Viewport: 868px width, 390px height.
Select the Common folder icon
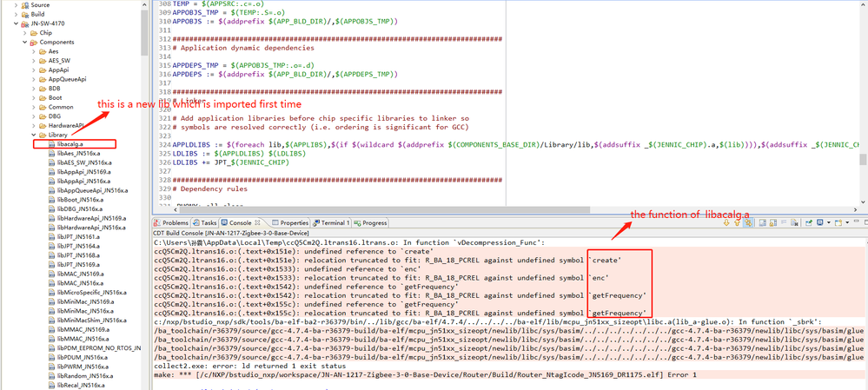pyautogui.click(x=43, y=107)
